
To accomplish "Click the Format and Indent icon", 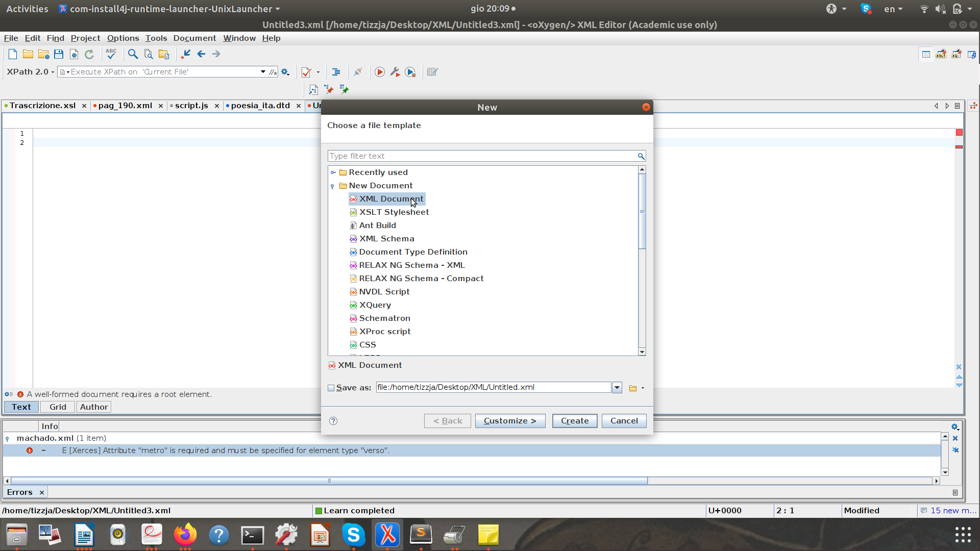I will (x=336, y=72).
